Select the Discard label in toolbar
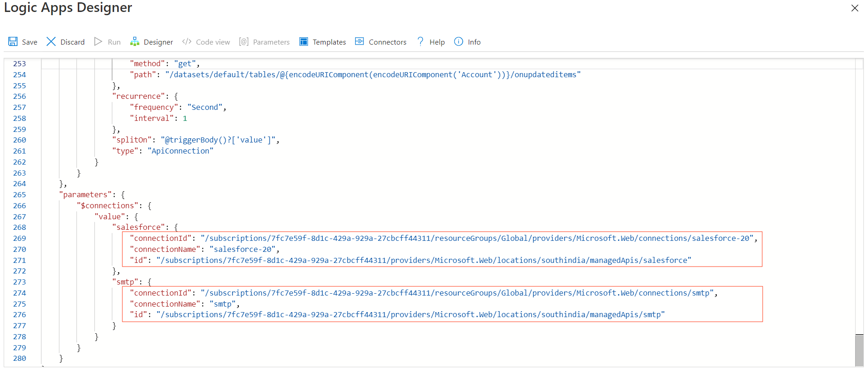868x370 pixels. (x=73, y=42)
